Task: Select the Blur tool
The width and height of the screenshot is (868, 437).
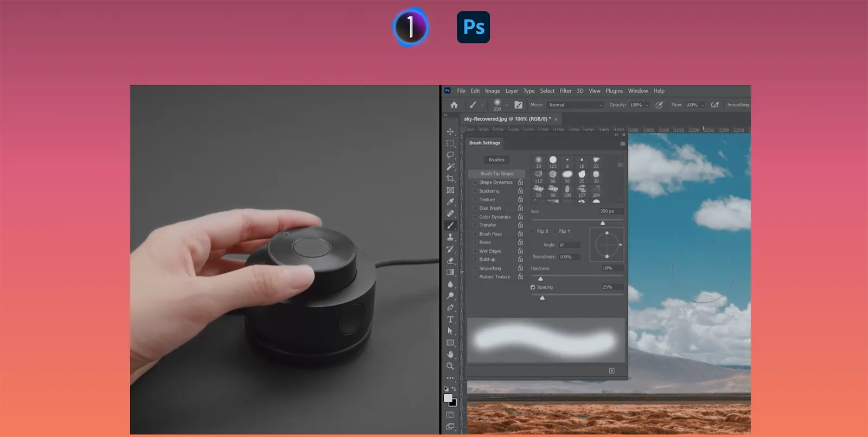Action: (x=450, y=284)
